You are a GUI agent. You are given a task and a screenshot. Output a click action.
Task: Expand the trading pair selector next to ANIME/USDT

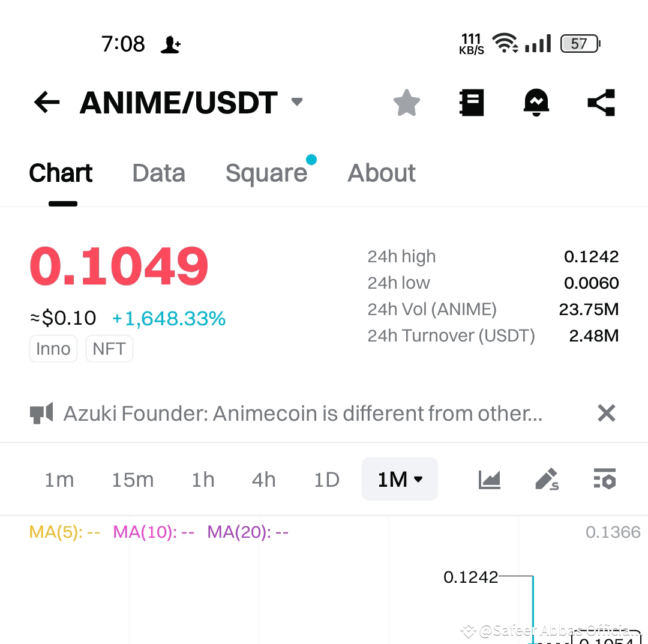[x=296, y=102]
